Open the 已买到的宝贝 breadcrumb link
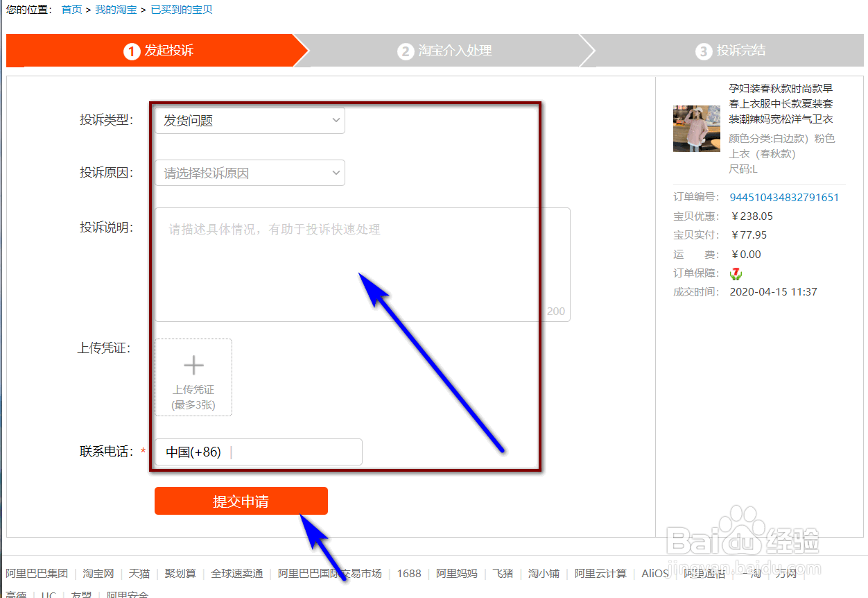This screenshot has width=868, height=598. tap(179, 10)
